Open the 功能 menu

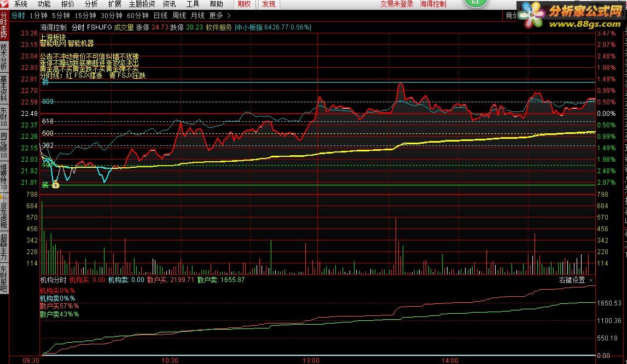point(44,4)
